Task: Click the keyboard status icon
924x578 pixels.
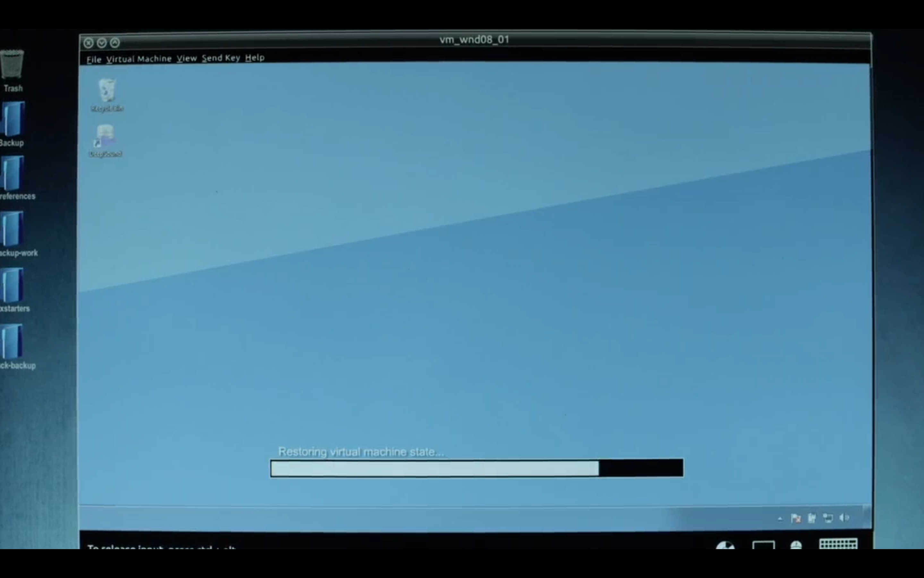Action: tap(838, 544)
